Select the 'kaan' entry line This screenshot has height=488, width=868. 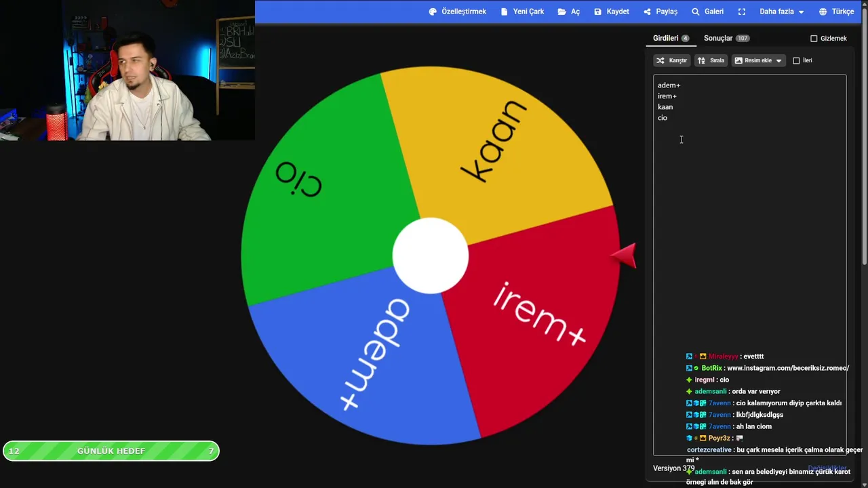[665, 107]
